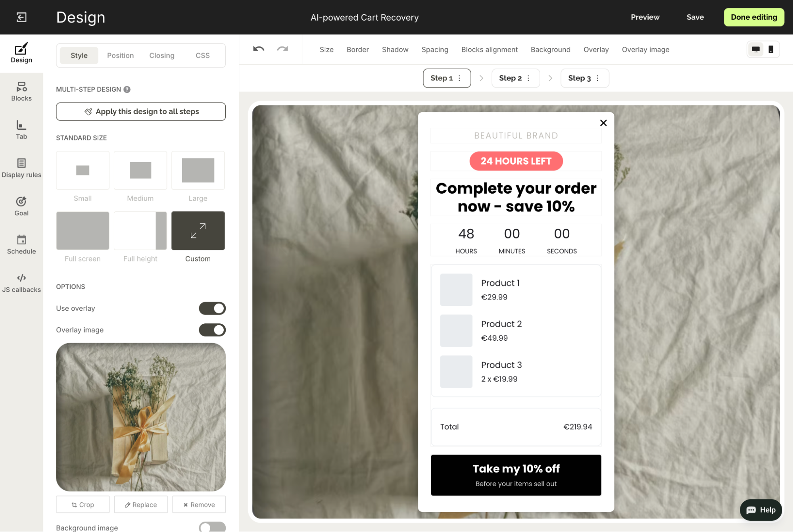This screenshot has height=532, width=793.
Task: Select the BEAUTIFUL BRAND text block
Action: click(x=516, y=136)
